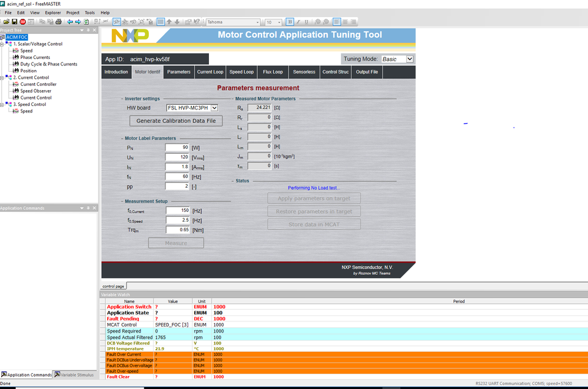This screenshot has width=588, height=389.
Task: Collapse the 1. Scalar/Voltage Control node
Action: (x=2, y=44)
